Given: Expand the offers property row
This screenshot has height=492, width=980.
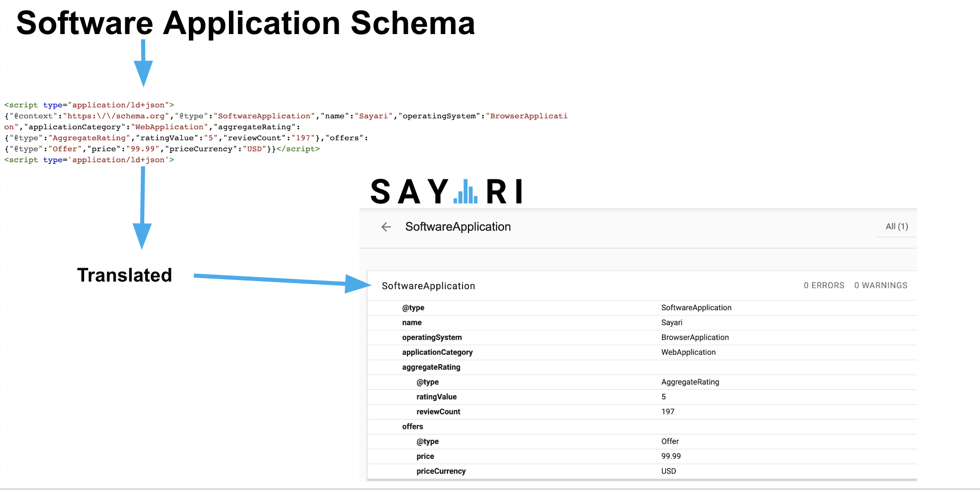Looking at the screenshot, I should (412, 426).
